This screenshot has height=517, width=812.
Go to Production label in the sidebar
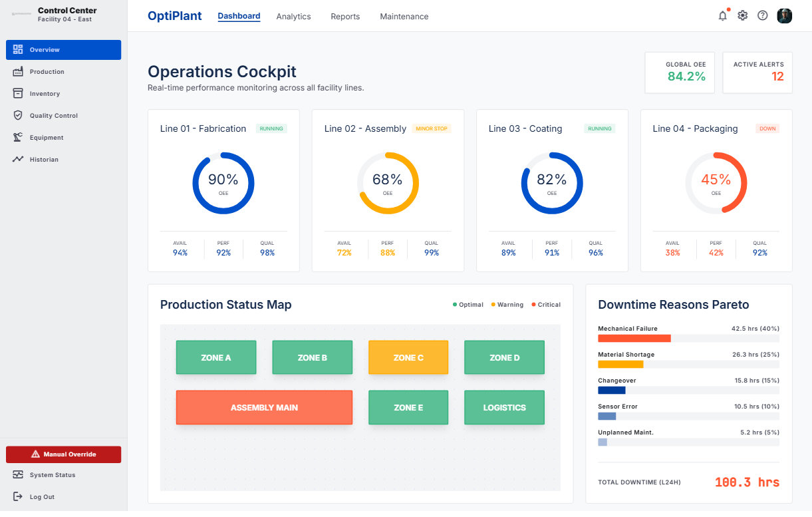click(x=47, y=72)
